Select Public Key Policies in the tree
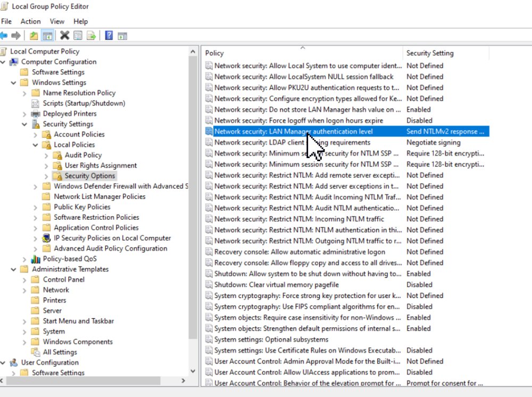The height and width of the screenshot is (397, 532). 82,206
